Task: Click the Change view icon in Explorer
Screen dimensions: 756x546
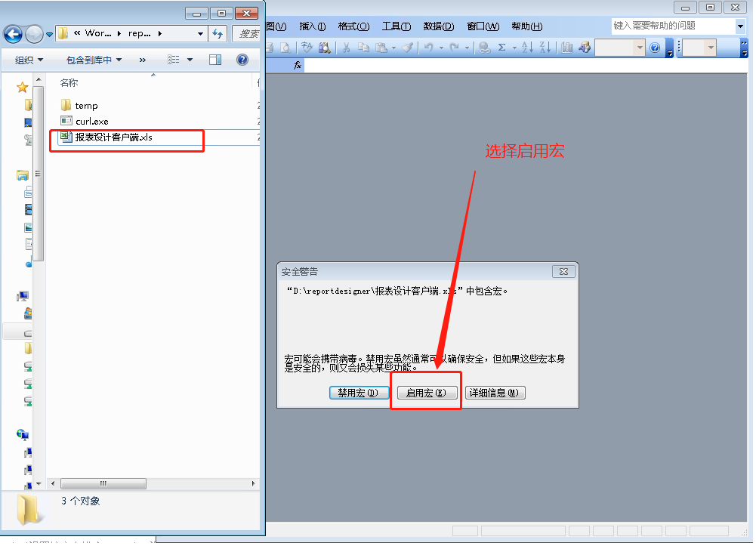Action: [173, 60]
